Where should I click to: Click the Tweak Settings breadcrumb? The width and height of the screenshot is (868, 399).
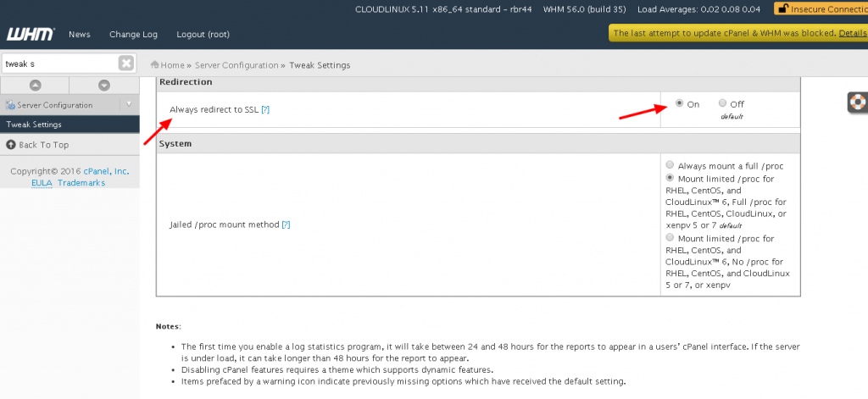(320, 65)
